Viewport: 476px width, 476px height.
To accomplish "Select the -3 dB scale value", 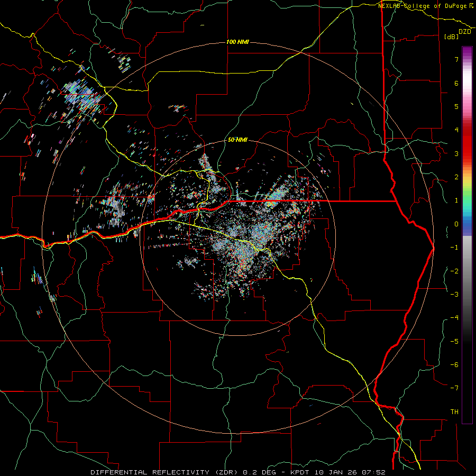I will 454,295.
